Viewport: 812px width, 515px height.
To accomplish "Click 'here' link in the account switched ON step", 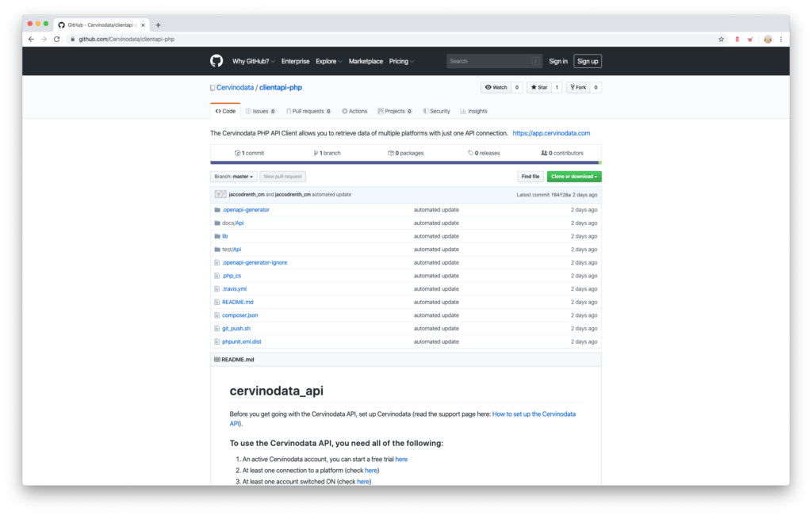I will (363, 482).
